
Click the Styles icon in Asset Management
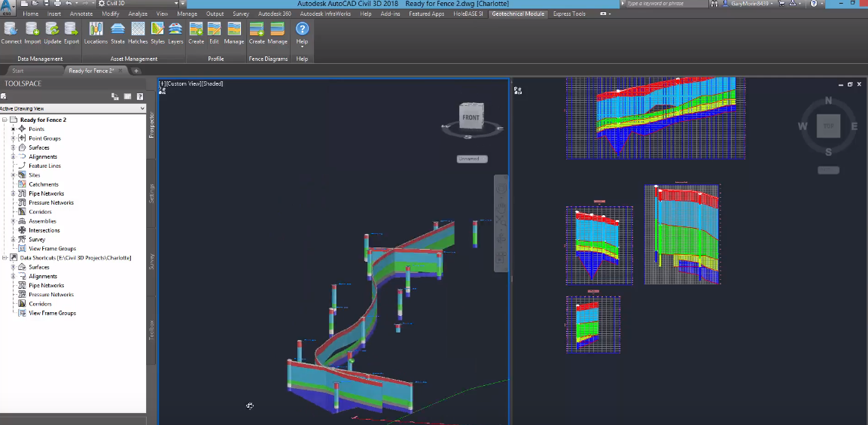pos(157,30)
